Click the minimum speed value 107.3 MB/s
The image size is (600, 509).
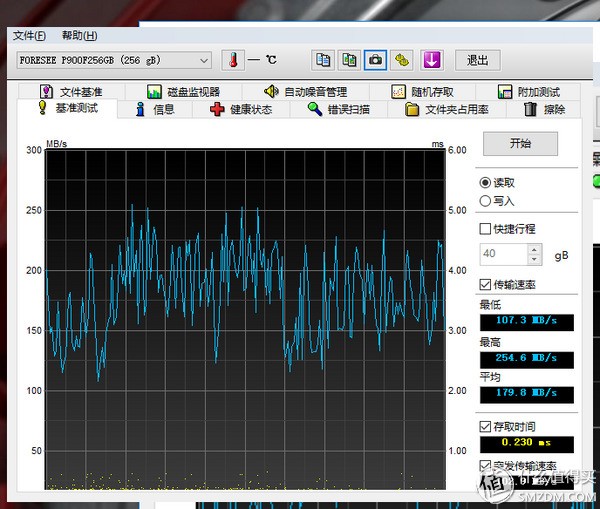click(527, 322)
